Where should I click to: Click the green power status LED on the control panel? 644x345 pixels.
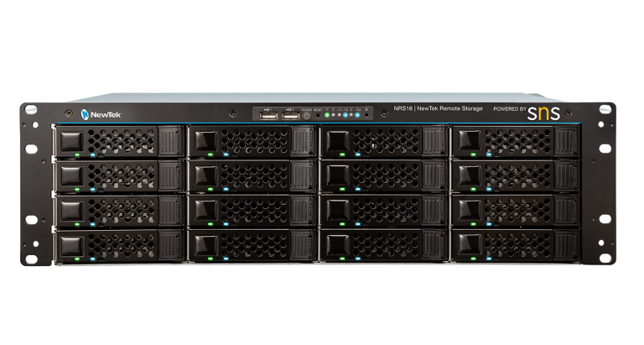coord(327,115)
